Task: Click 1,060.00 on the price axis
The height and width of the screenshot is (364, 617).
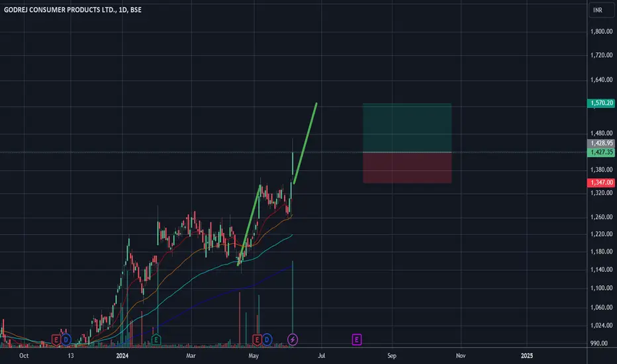Action: pos(601,307)
